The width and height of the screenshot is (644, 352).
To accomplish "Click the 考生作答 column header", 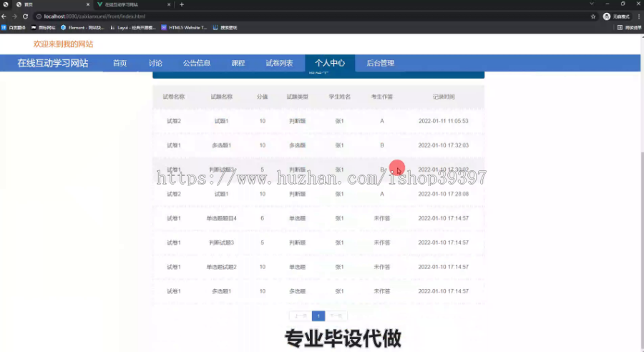I will (382, 97).
